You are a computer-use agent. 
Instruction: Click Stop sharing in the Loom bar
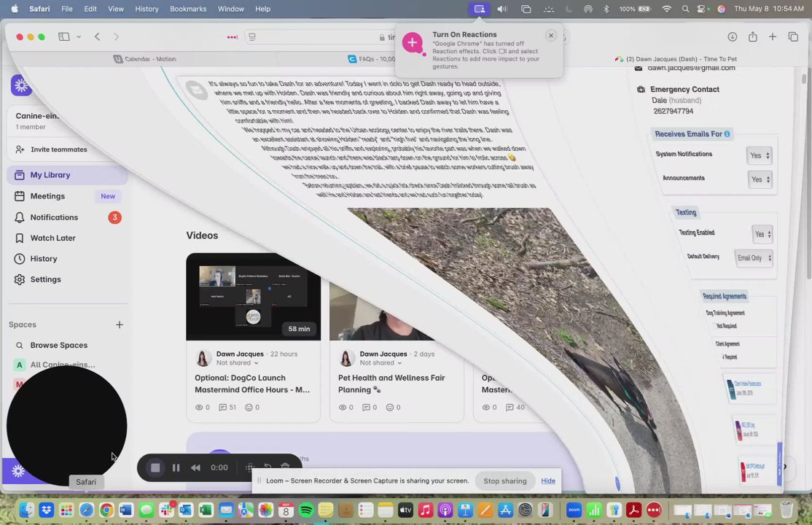[505, 481]
